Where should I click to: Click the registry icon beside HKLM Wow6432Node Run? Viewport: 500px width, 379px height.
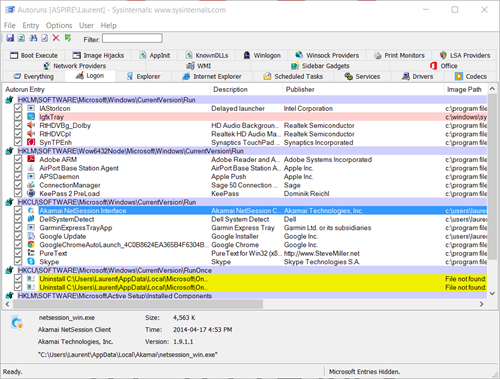tap(9, 151)
